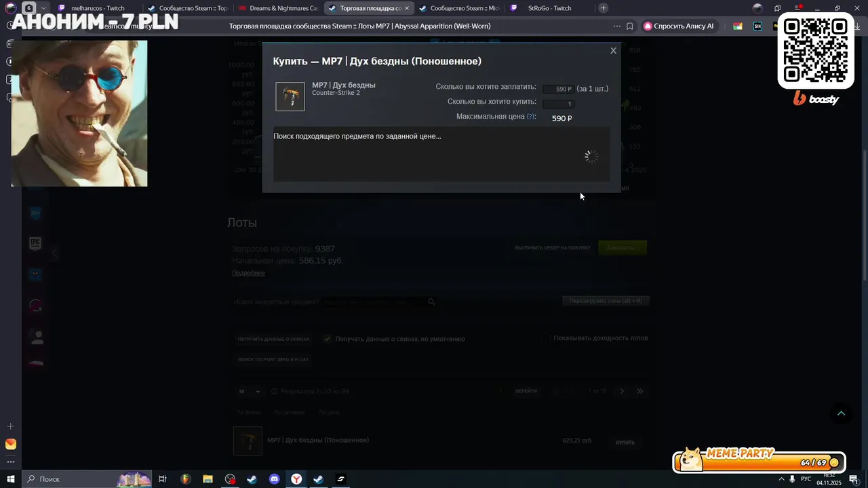
Task: Expand the tab group dropdown arrow
Action: (x=43, y=8)
